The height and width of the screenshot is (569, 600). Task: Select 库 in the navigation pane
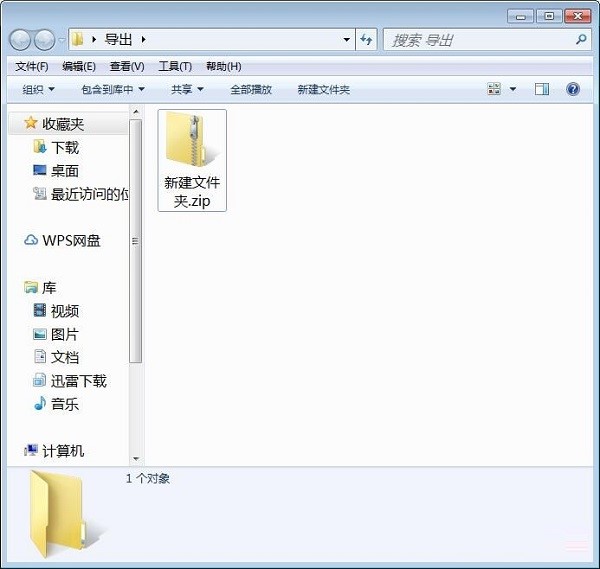[x=49, y=288]
